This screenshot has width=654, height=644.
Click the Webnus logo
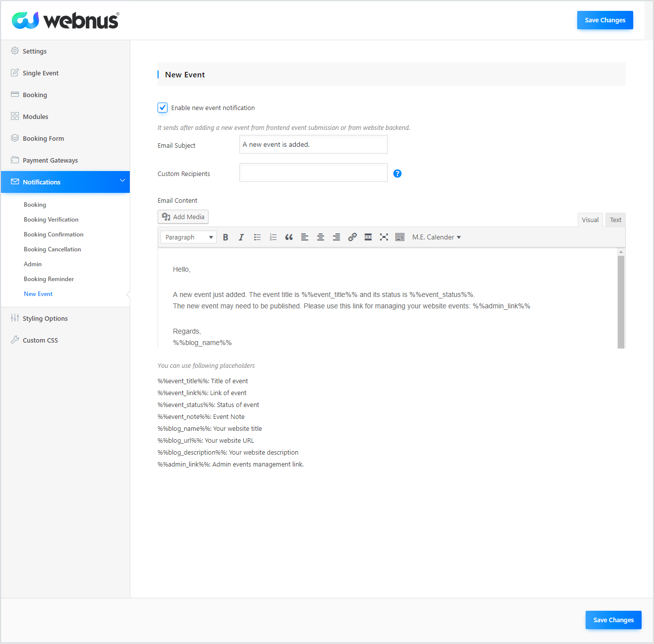[65, 20]
